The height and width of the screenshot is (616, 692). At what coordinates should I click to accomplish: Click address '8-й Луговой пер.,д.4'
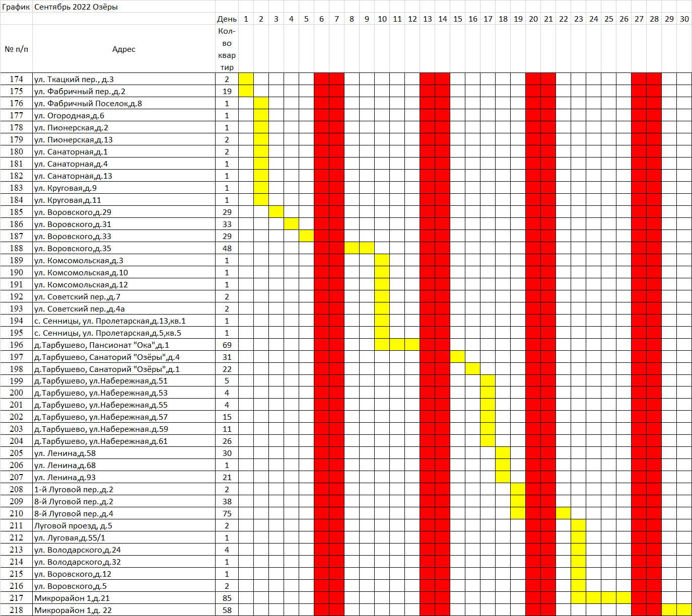point(124,513)
